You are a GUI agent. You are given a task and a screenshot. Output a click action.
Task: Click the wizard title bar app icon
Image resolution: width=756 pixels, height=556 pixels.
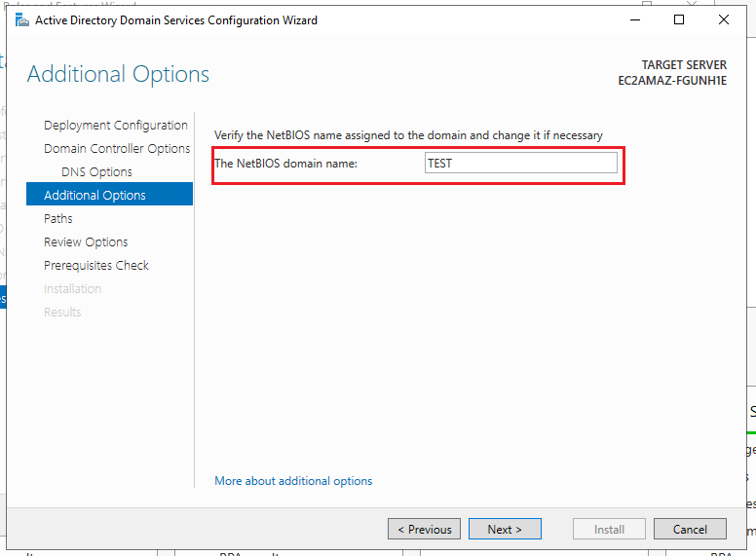21,20
